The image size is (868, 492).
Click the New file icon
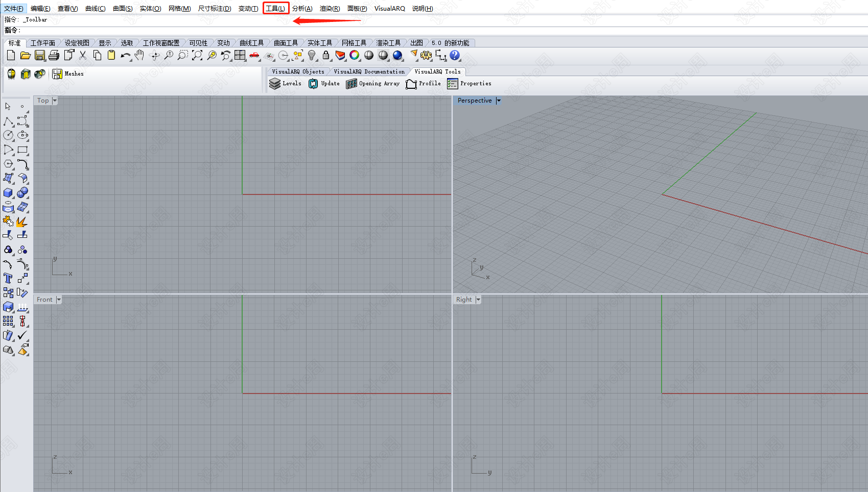tap(11, 55)
